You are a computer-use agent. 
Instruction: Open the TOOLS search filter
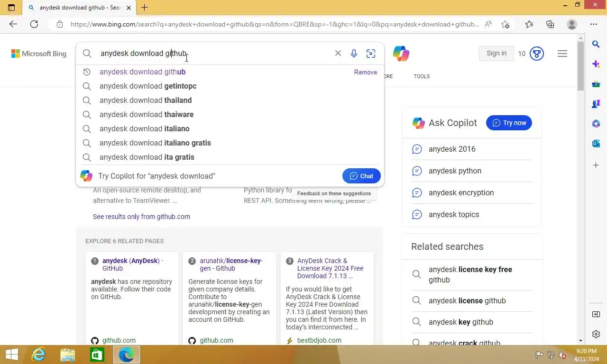[422, 76]
